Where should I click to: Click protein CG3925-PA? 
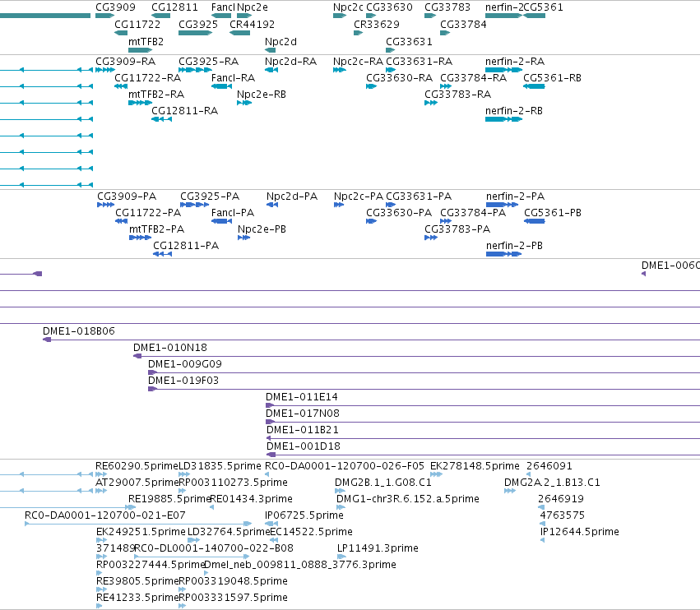pos(195,205)
